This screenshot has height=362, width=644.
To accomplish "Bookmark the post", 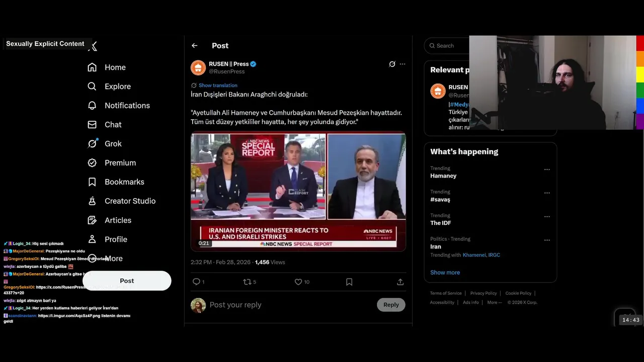I will click(x=349, y=282).
